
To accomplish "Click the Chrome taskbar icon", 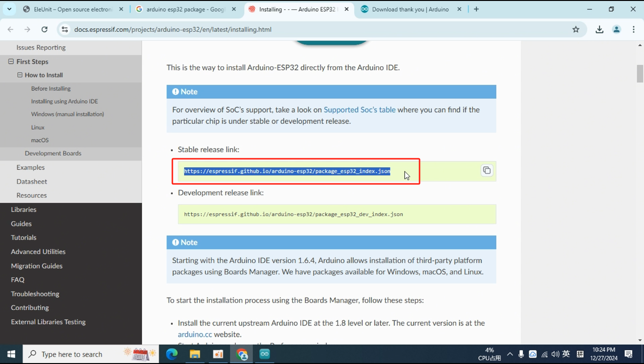I will tap(242, 354).
